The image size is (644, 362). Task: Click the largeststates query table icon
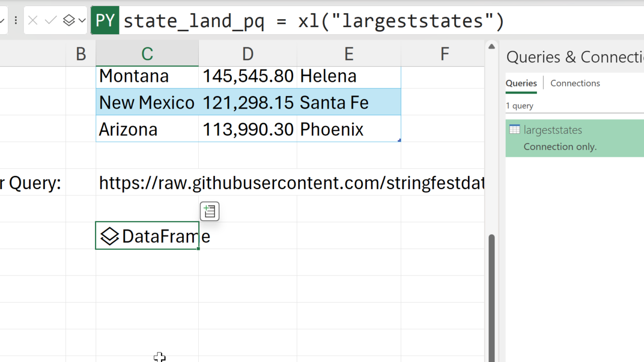click(x=514, y=130)
